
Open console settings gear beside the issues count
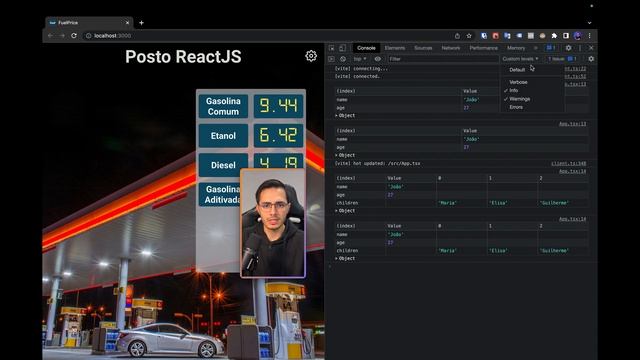point(591,59)
